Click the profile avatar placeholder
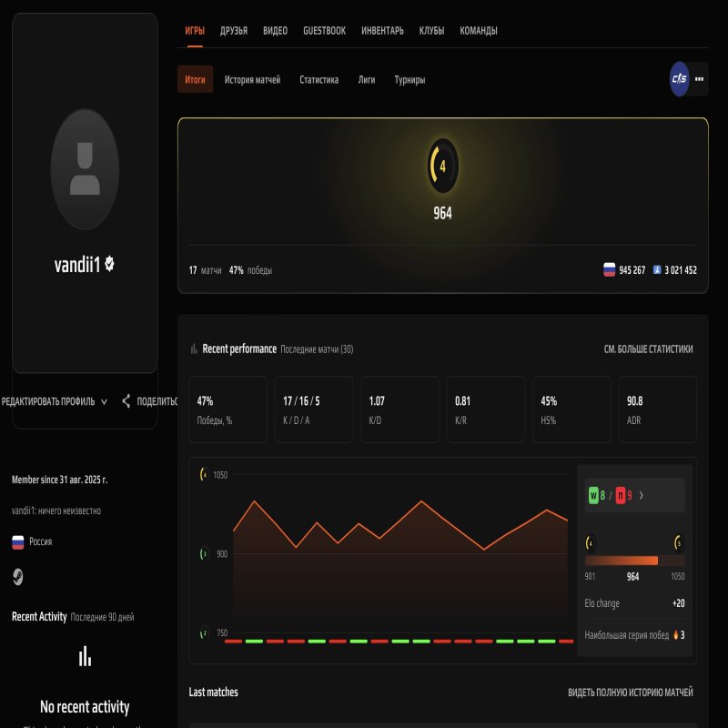This screenshot has height=728, width=728. tap(85, 170)
